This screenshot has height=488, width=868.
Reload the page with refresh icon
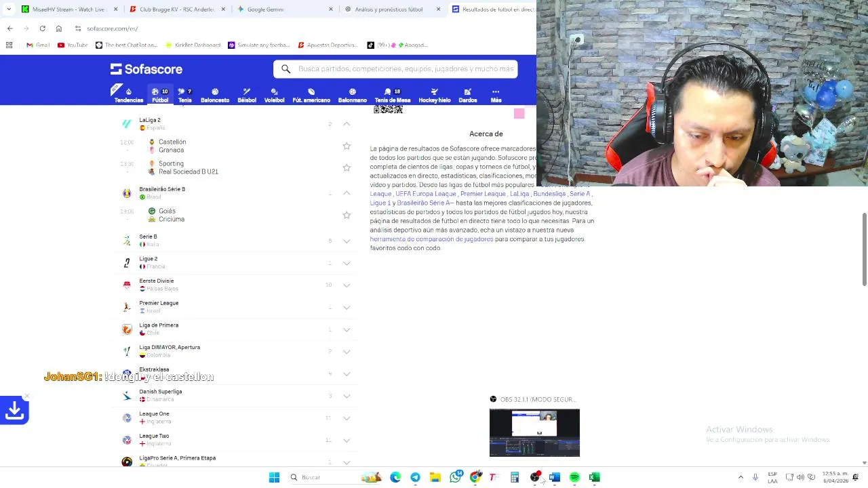(x=42, y=28)
